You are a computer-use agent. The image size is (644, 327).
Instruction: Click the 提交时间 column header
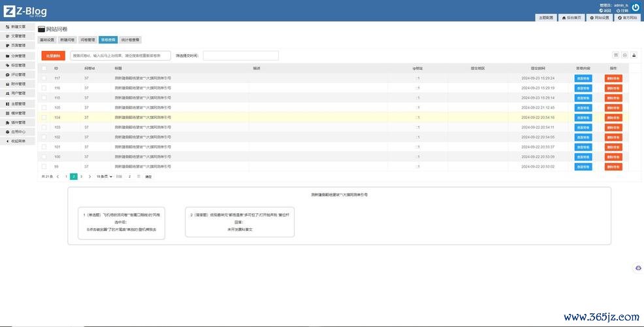pyautogui.click(x=538, y=68)
